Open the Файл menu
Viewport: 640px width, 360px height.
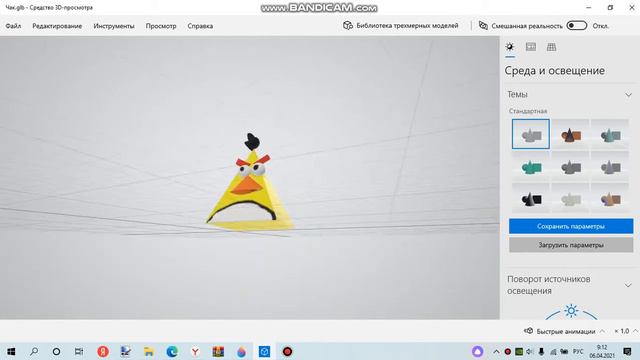tap(13, 26)
